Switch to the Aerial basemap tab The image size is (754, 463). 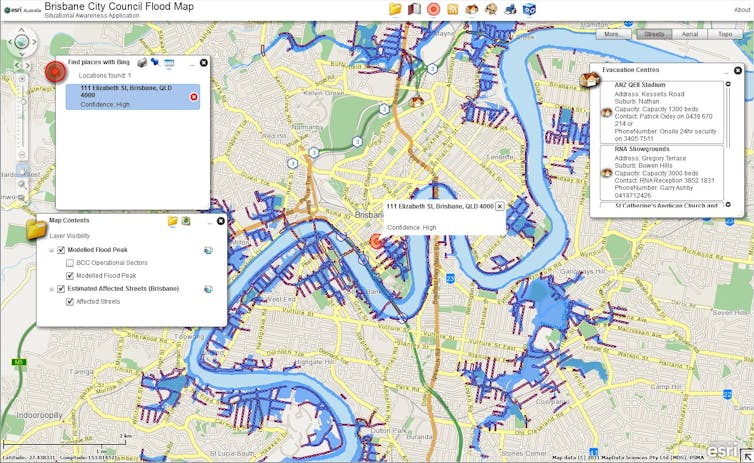(x=689, y=34)
